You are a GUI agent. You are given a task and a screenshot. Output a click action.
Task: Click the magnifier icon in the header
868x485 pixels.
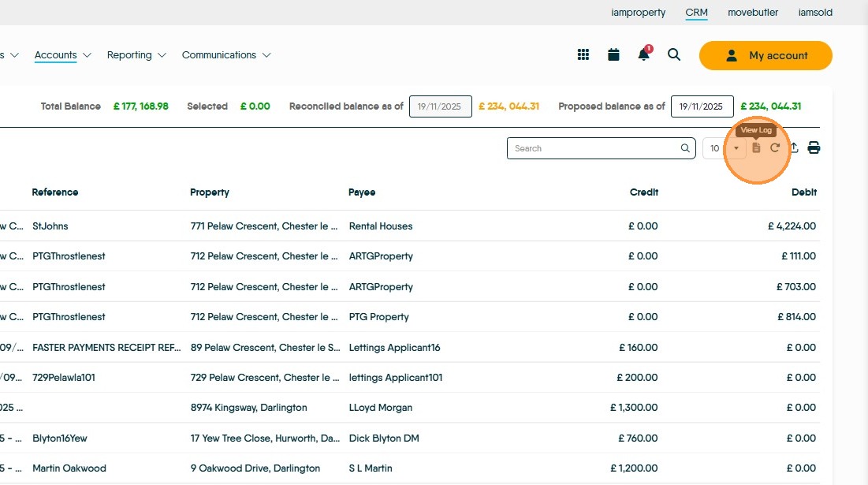pos(674,54)
